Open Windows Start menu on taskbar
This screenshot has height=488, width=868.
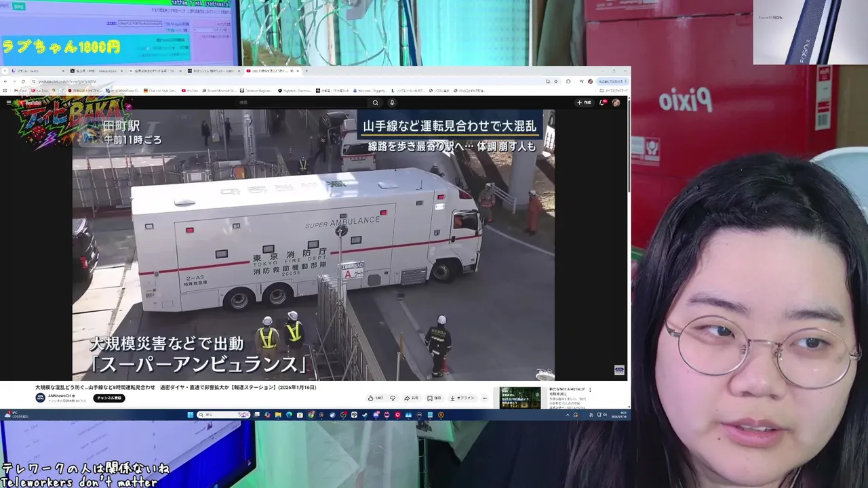point(191,415)
